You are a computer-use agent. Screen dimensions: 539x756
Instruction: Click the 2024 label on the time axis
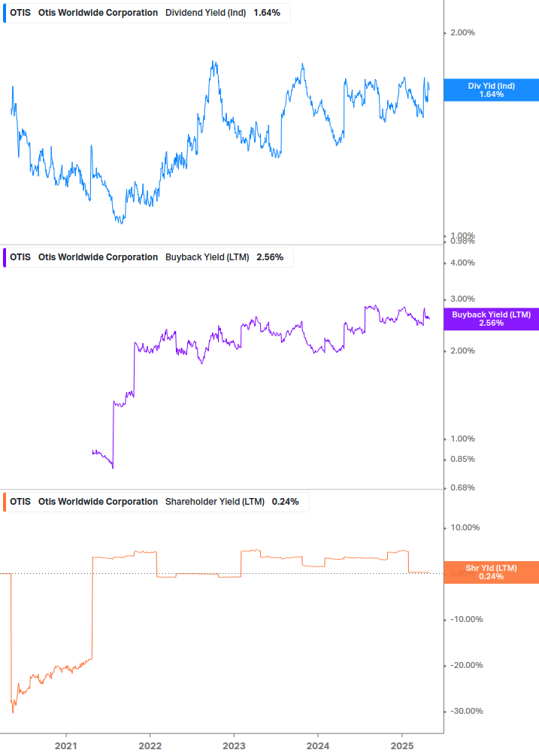coord(318,746)
